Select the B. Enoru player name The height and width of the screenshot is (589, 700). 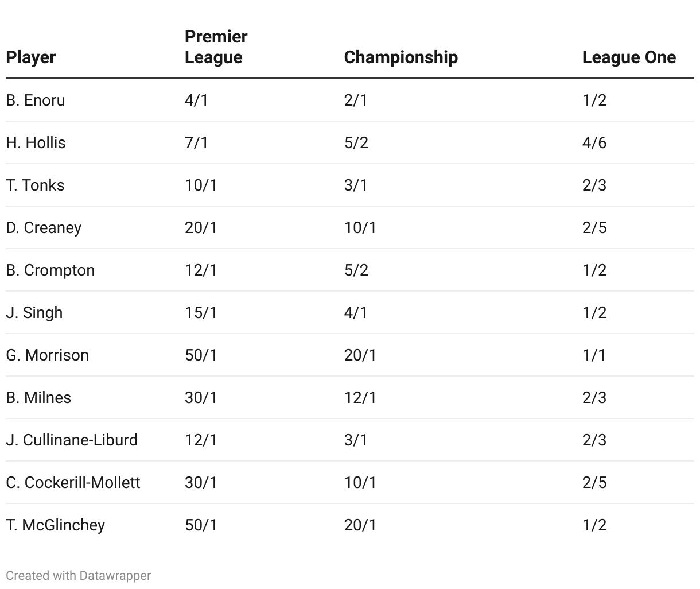coord(36,100)
